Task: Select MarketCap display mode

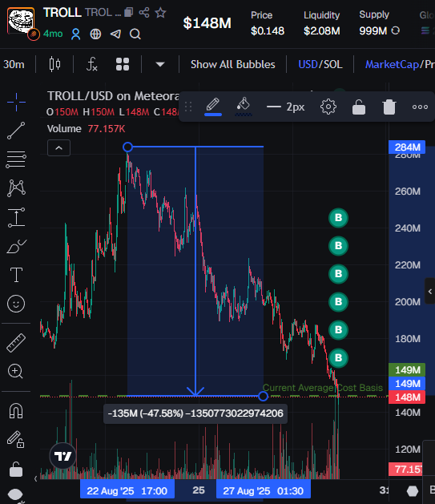Action: [x=392, y=64]
